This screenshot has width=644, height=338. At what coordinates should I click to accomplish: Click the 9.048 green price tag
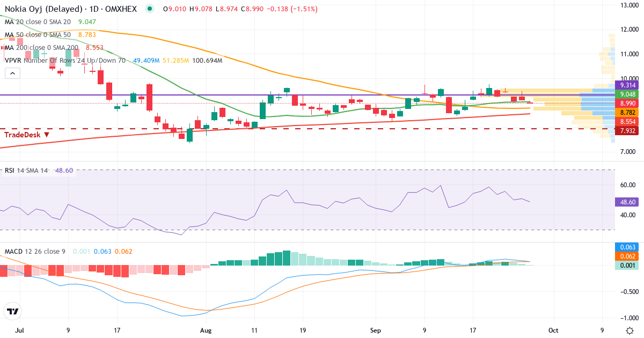627,94
